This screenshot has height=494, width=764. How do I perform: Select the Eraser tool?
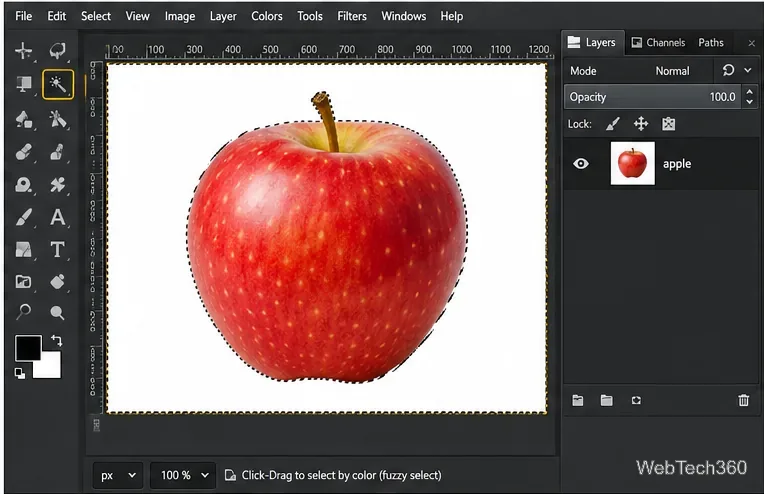point(23,152)
